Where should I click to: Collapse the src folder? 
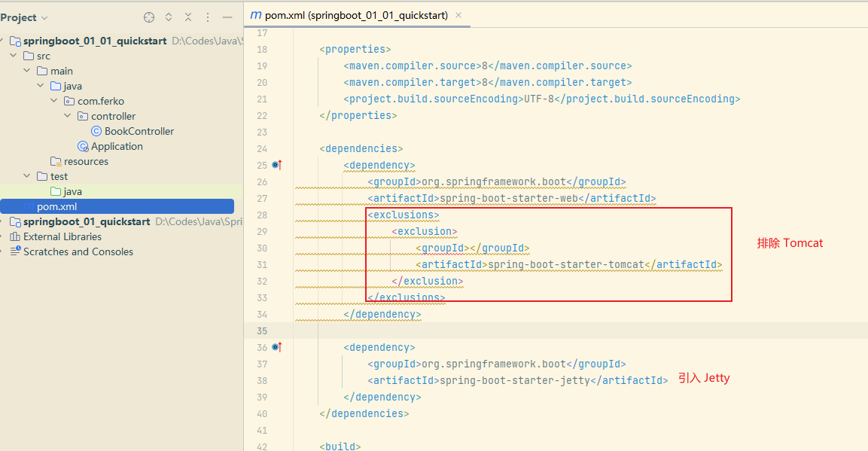click(x=14, y=55)
